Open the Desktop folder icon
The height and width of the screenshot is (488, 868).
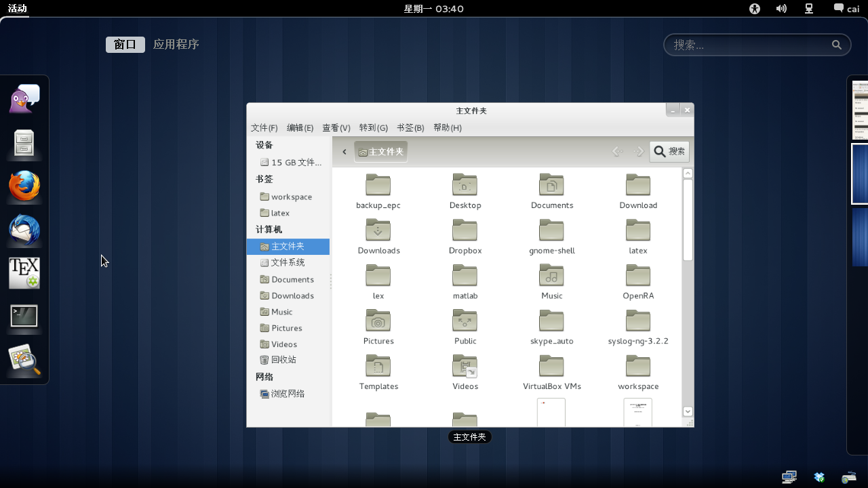465,192
